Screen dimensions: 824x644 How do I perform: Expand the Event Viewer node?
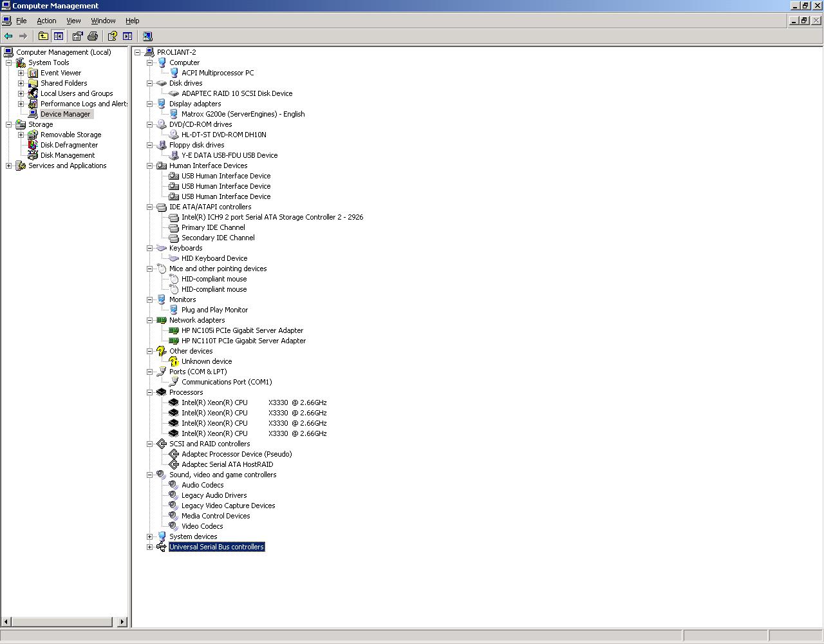click(21, 73)
